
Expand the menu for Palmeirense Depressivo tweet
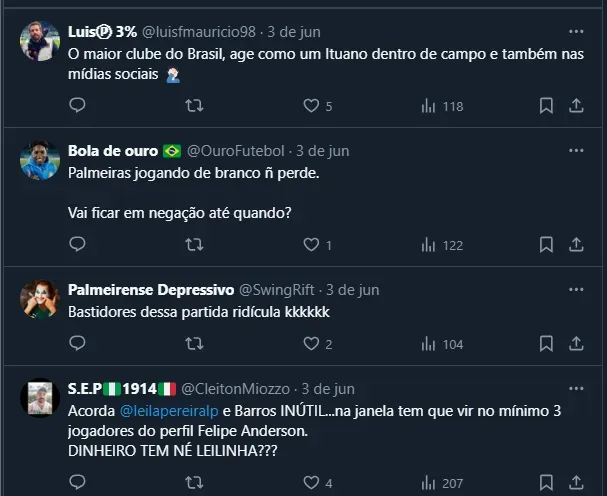click(576, 289)
